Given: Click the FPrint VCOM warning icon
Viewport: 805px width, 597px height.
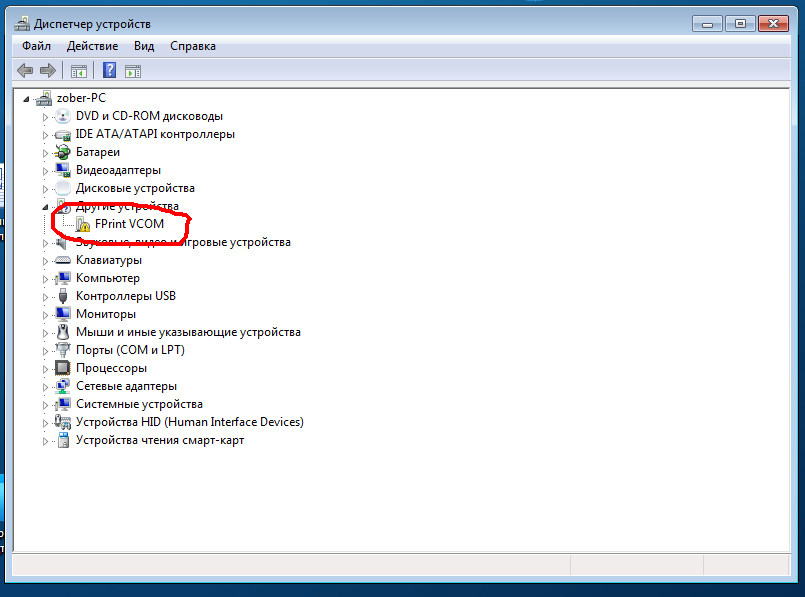Looking at the screenshot, I should pos(82,224).
